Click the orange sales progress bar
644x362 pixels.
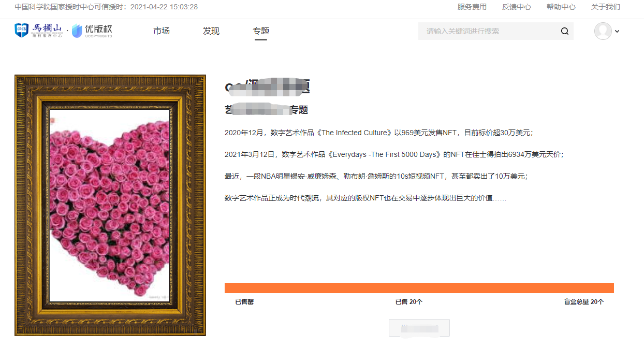[x=419, y=288]
